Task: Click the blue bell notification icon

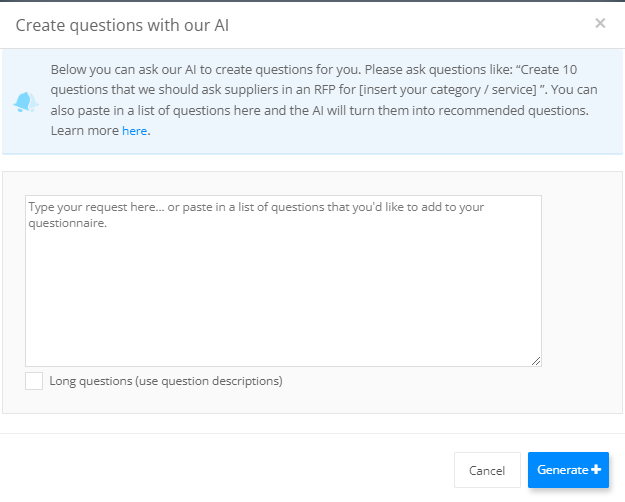Action: (26, 102)
